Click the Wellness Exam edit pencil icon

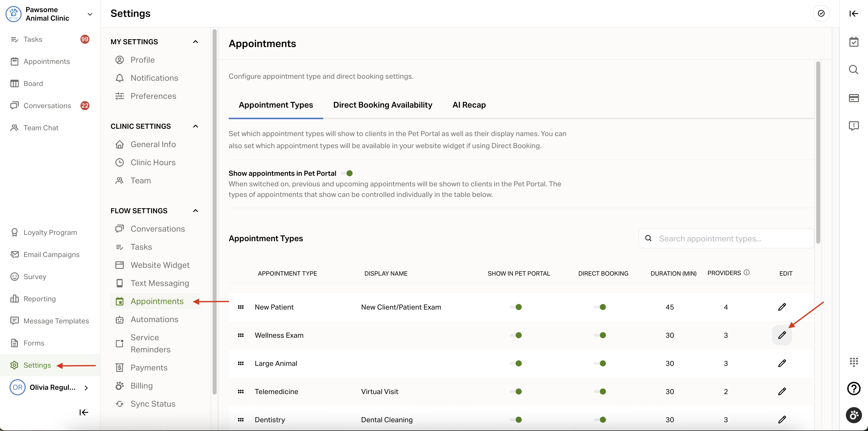[x=782, y=335]
